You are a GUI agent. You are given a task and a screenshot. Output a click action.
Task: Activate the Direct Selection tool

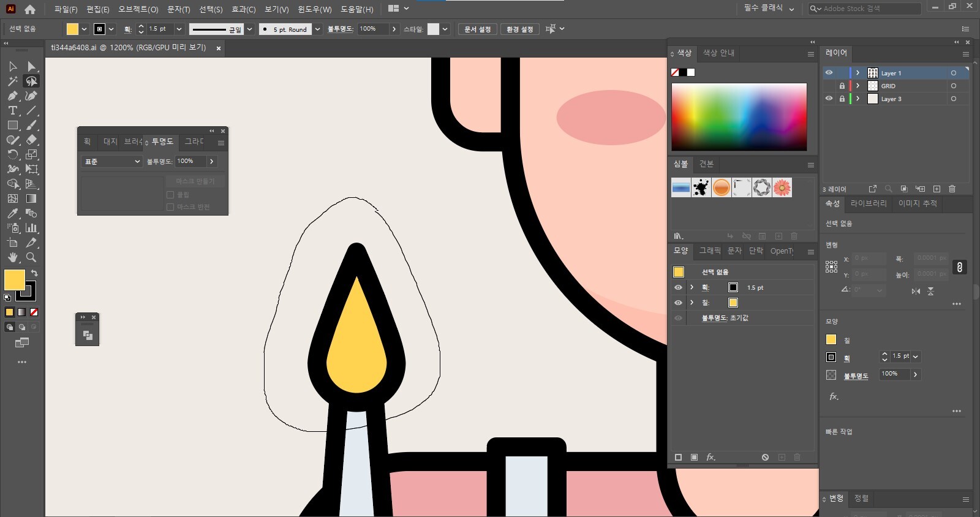point(31,66)
